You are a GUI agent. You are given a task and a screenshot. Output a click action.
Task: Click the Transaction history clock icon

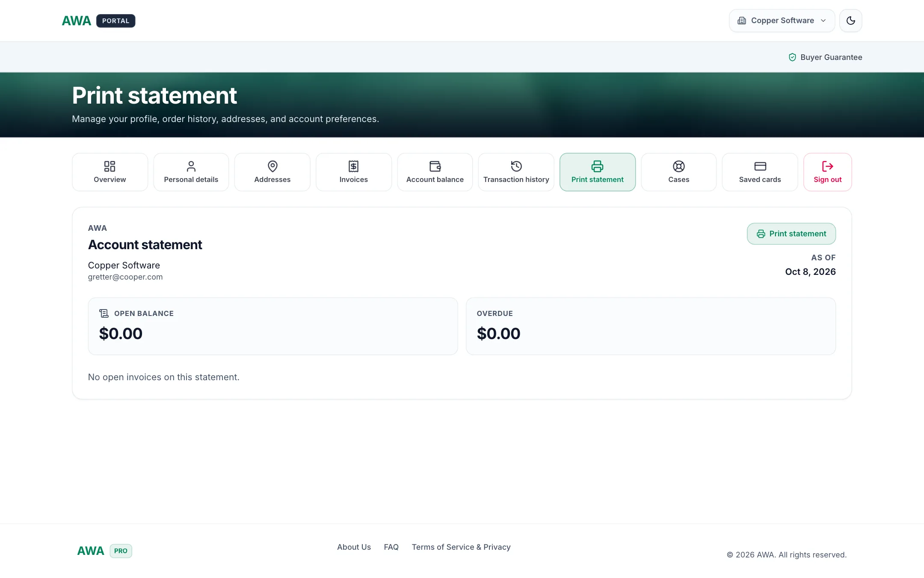coord(516,166)
